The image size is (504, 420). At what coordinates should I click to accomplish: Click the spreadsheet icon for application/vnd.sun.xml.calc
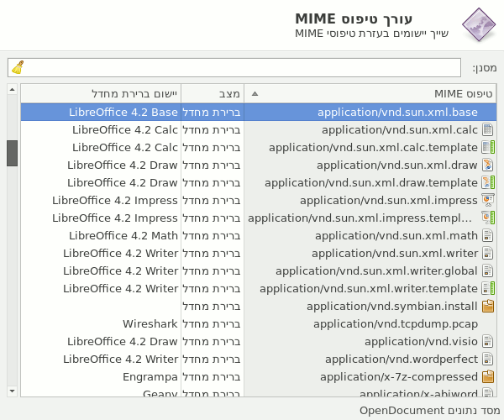point(487,130)
